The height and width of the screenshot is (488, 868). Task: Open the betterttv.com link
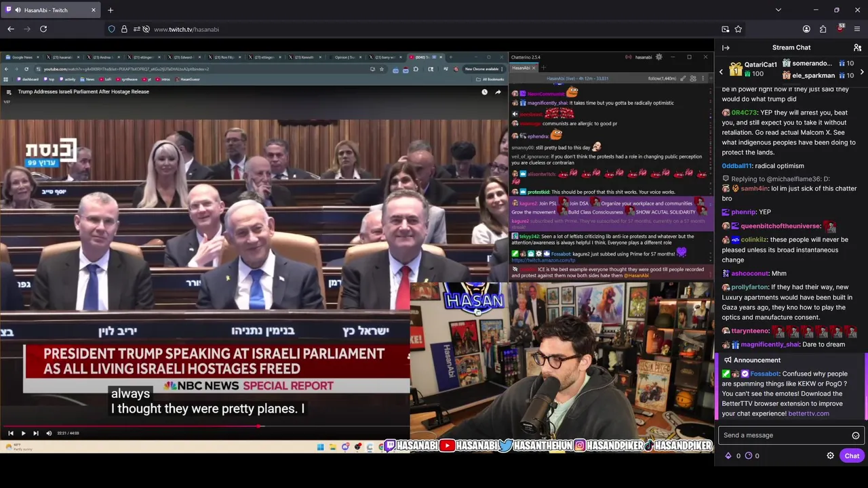click(x=808, y=413)
